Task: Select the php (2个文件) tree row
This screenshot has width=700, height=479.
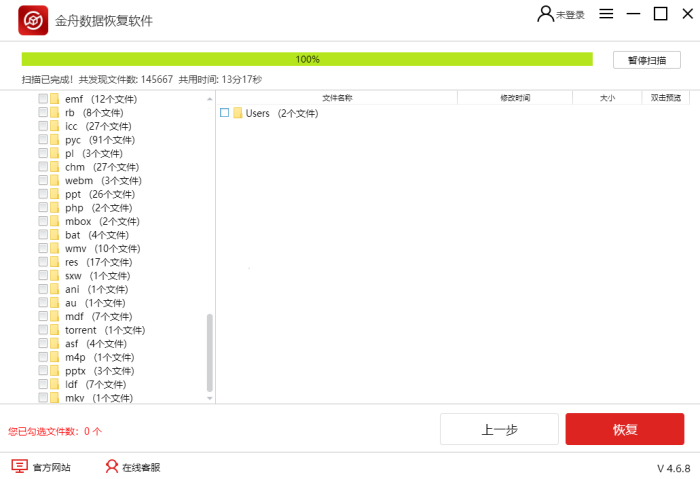Action: tap(99, 208)
